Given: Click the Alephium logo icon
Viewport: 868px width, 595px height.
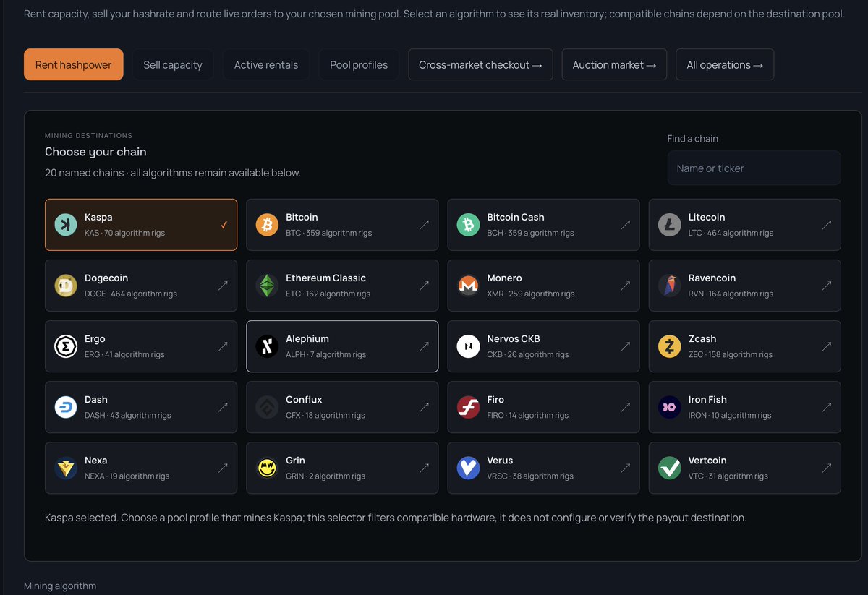Looking at the screenshot, I should [x=267, y=346].
